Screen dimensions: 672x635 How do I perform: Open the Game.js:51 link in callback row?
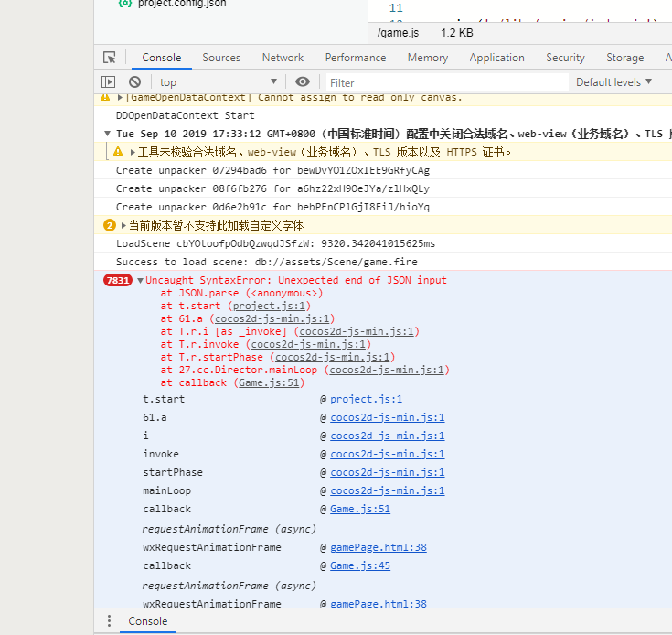coord(360,509)
